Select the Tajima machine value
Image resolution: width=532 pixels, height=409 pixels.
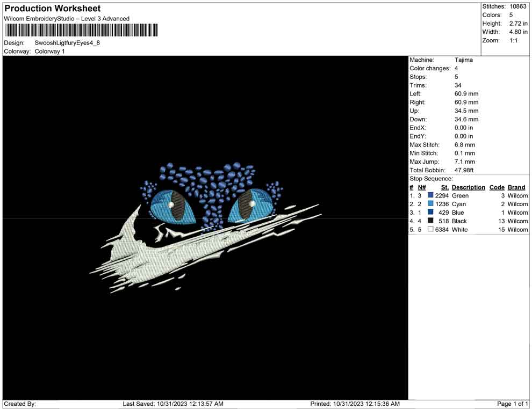463,60
